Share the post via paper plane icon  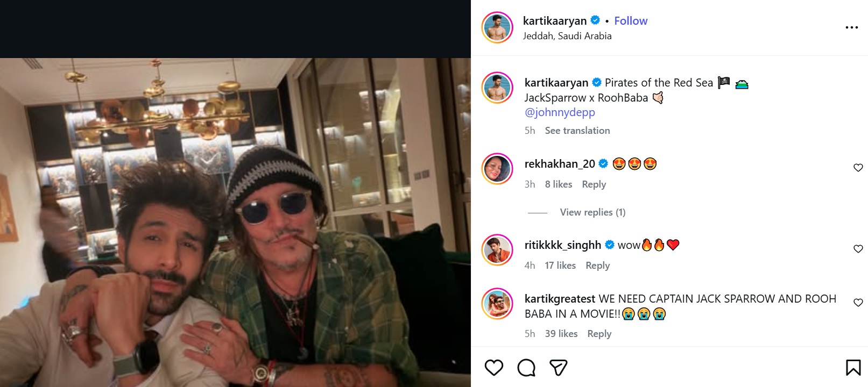point(559,368)
